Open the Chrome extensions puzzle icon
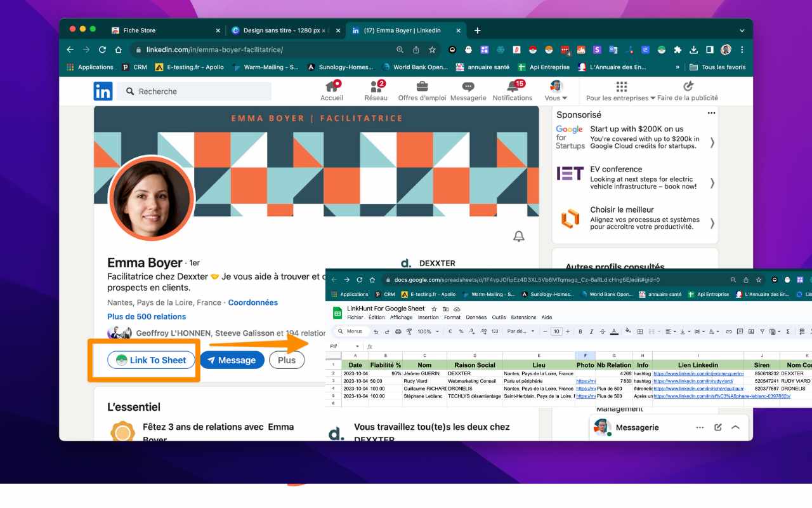Viewport: 812px width, 508px height. (678, 50)
